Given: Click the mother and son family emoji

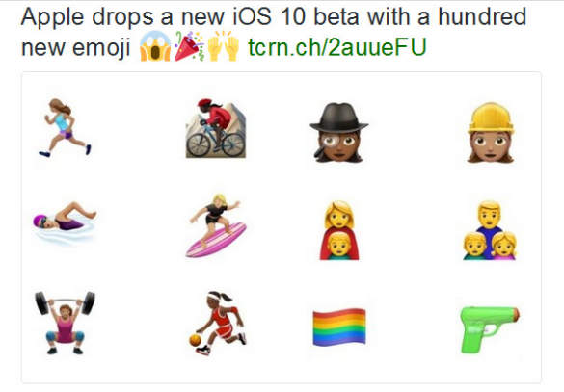Looking at the screenshot, I should pyautogui.click(x=339, y=230).
